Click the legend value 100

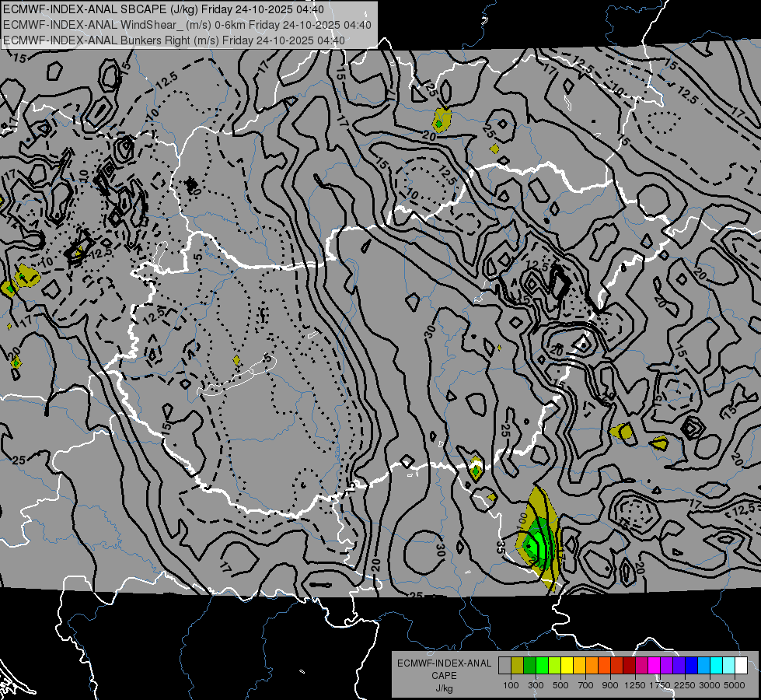click(x=511, y=685)
